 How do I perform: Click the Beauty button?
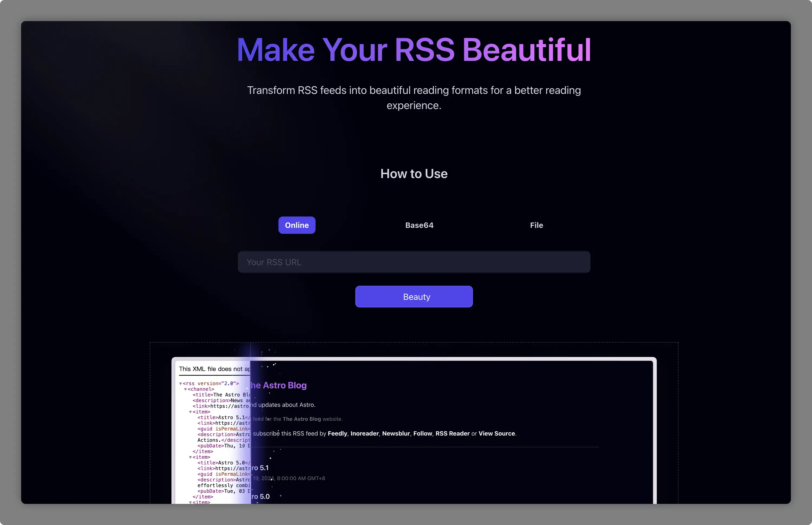[414, 297]
